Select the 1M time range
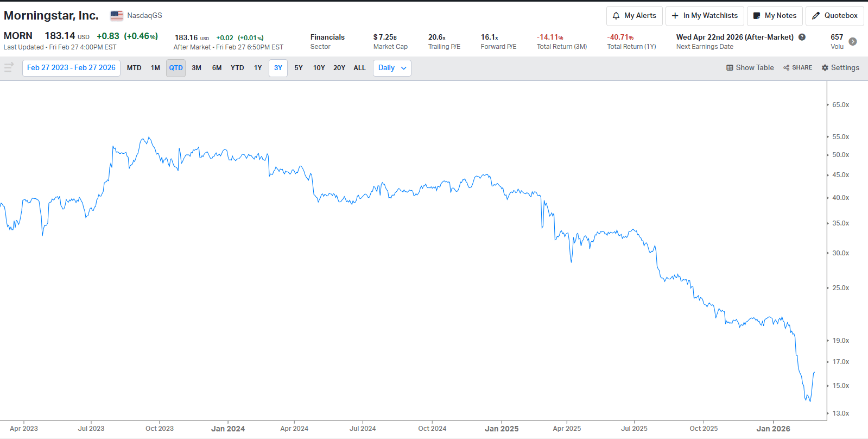Viewport: 868px width, 439px height. tap(155, 68)
